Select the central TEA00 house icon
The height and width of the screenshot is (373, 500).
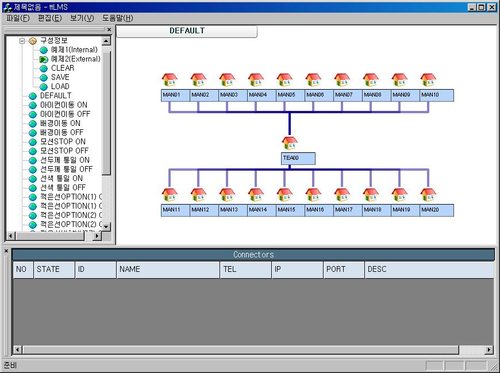[x=289, y=143]
